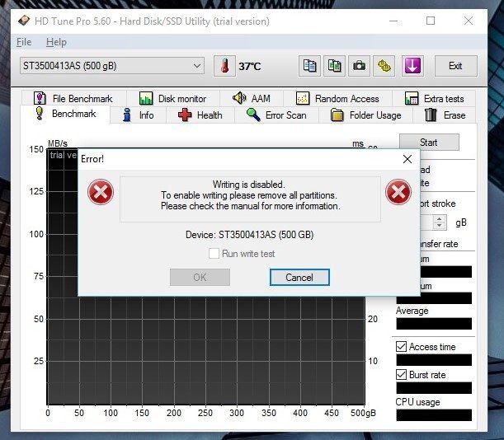Screen dimensions: 504x440
Task: Click the purple minimize-to-tray arrow icon
Action: [x=412, y=66]
